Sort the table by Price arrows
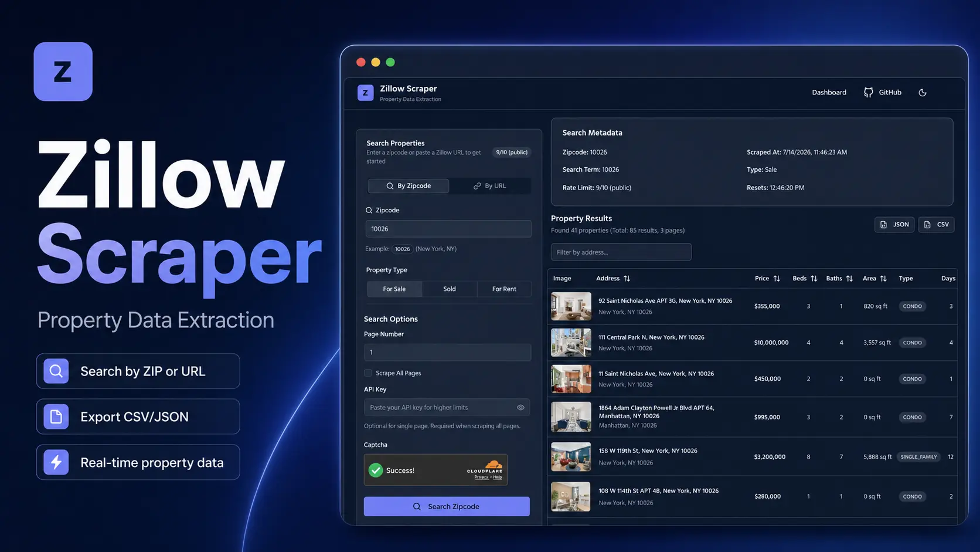Screen dimensions: 980x552 [777, 279]
